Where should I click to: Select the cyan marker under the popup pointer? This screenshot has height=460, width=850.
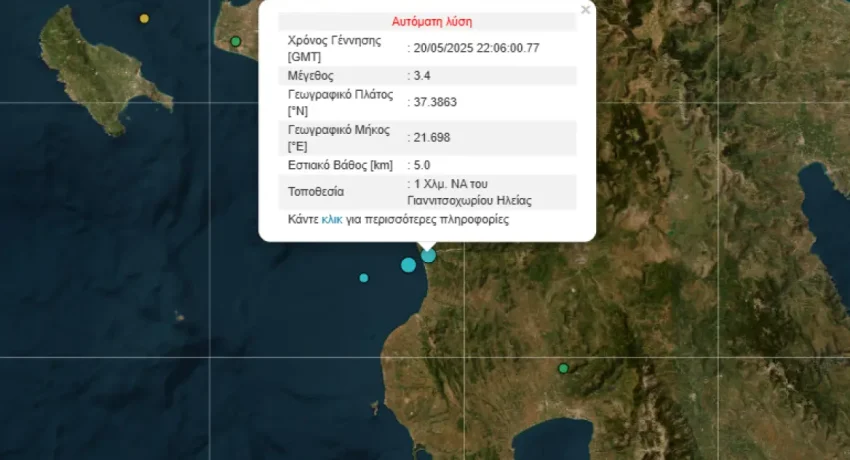point(429,256)
